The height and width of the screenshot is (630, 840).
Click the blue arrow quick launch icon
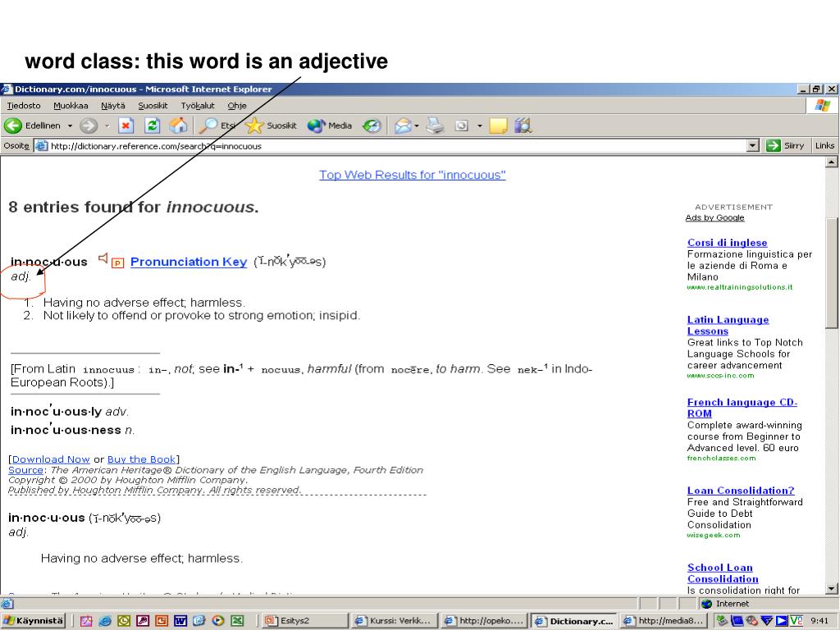199,620
